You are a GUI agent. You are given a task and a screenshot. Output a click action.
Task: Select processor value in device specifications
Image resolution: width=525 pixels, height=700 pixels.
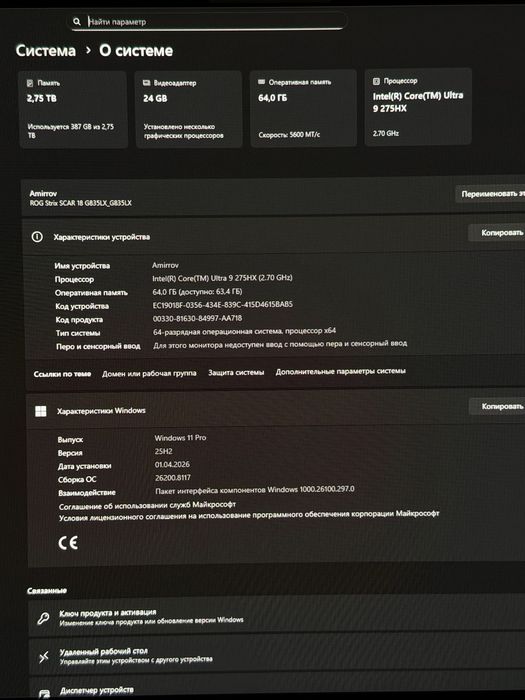click(x=222, y=278)
